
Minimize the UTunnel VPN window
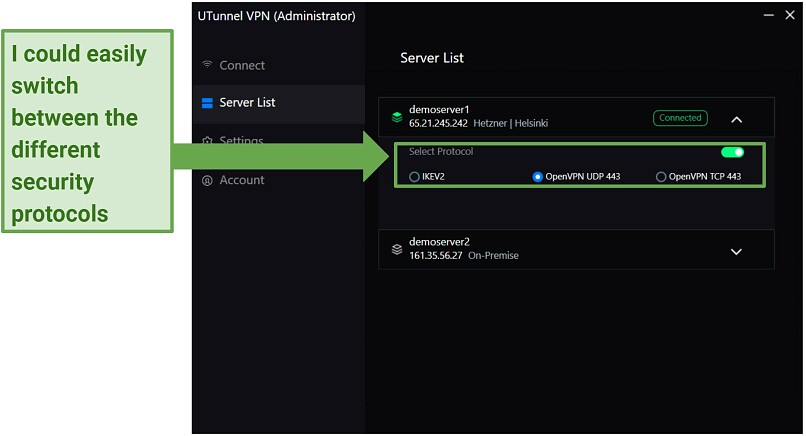pos(768,15)
